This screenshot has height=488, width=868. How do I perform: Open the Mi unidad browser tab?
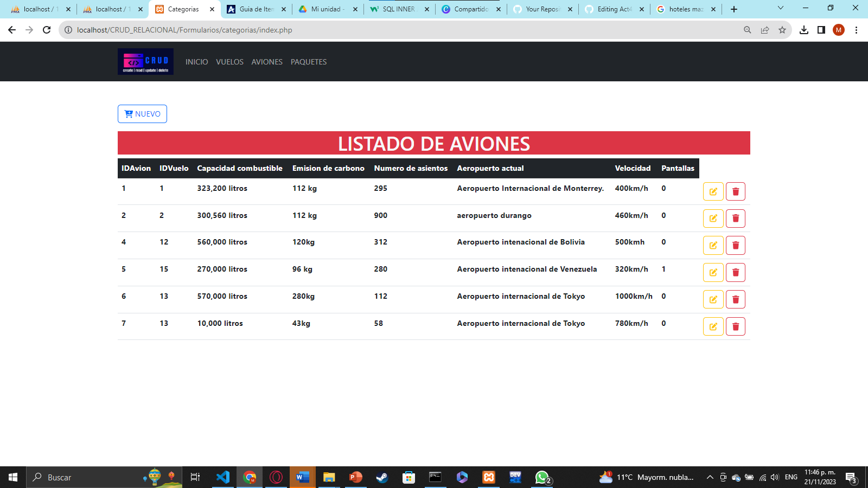click(x=325, y=9)
